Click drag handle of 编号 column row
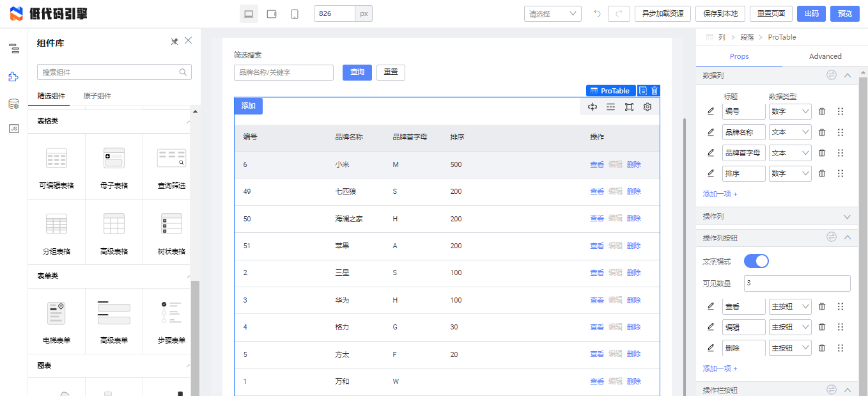868x396 pixels. (x=841, y=111)
